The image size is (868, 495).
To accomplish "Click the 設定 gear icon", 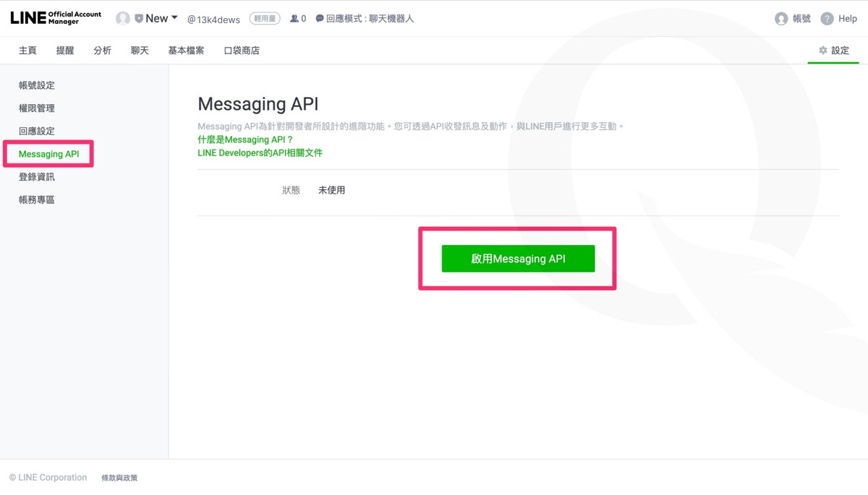I will [822, 51].
